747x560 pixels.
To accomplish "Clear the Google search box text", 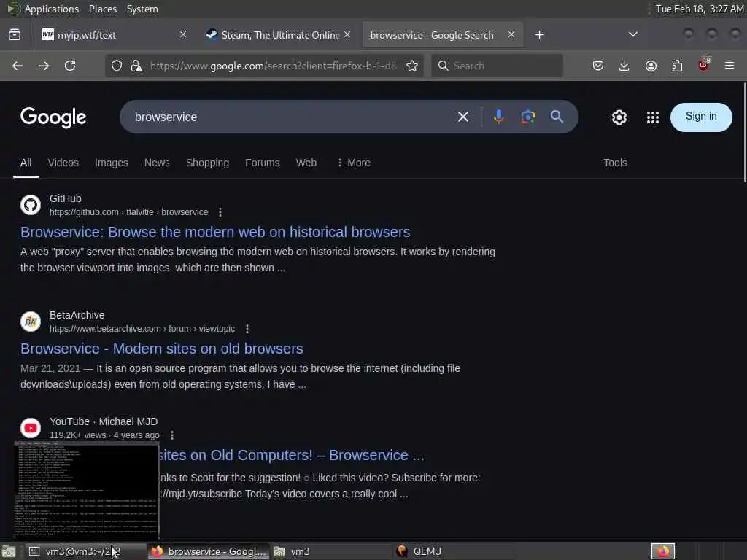I will click(462, 117).
